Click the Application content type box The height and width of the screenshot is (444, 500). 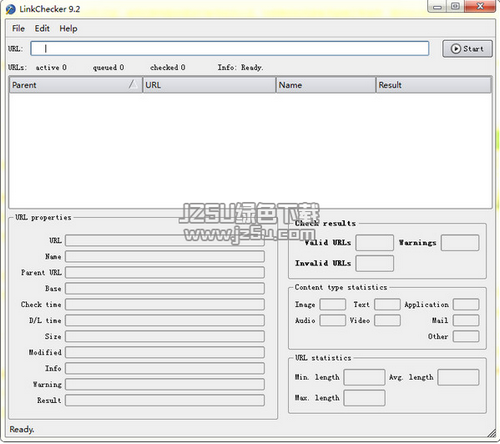(x=466, y=304)
